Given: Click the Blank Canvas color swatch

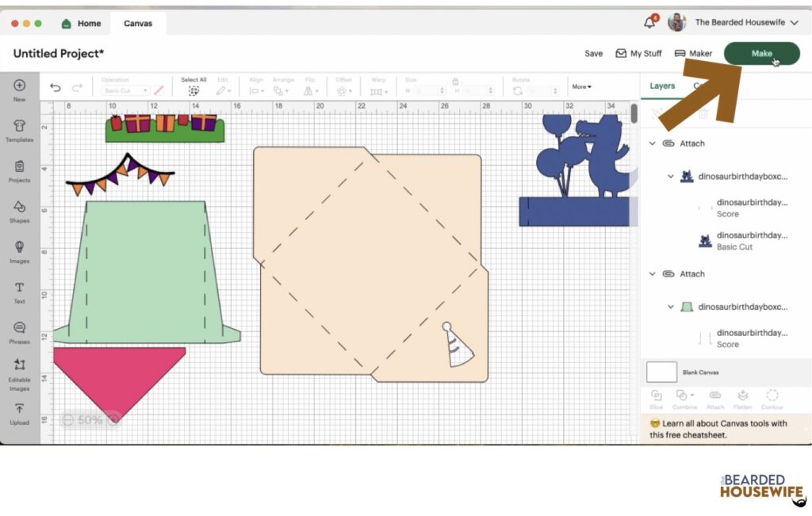Looking at the screenshot, I should click(661, 372).
